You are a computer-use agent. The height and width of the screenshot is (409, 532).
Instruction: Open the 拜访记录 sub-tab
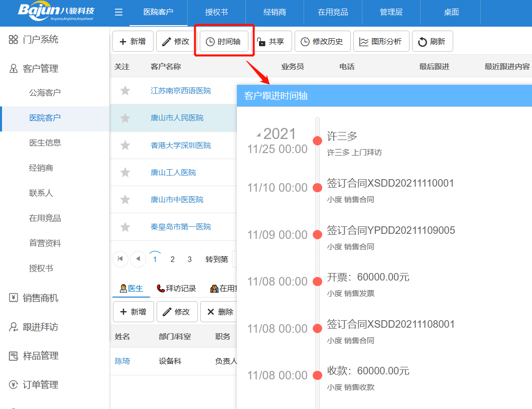tap(177, 289)
